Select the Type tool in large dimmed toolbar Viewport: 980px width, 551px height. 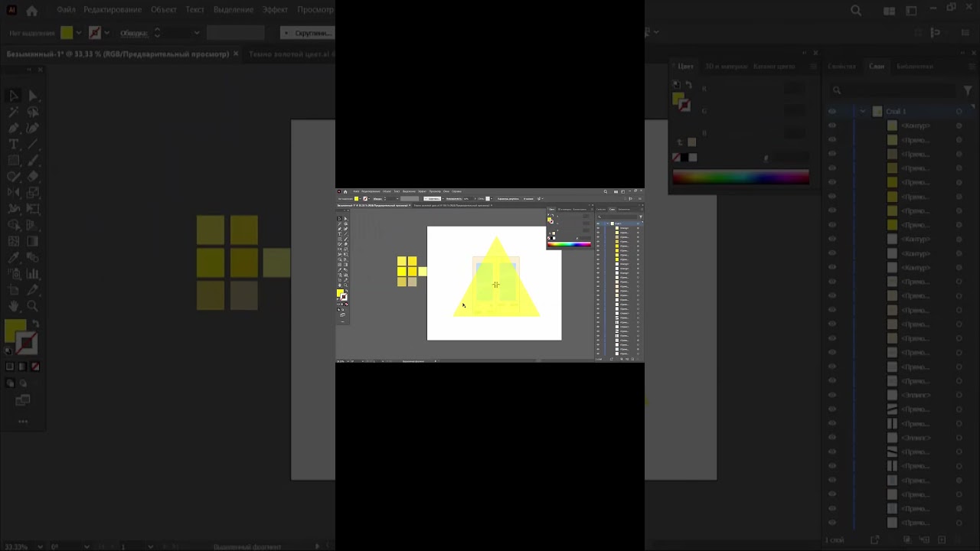(x=14, y=144)
